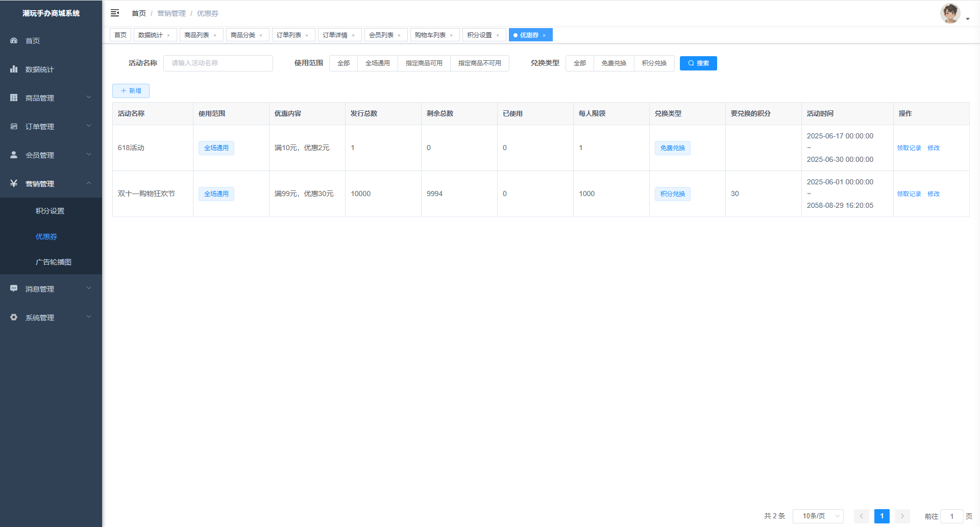Image resolution: width=980 pixels, height=527 pixels.
Task: Select 指定商品不可用 scope filter option
Action: click(x=479, y=63)
